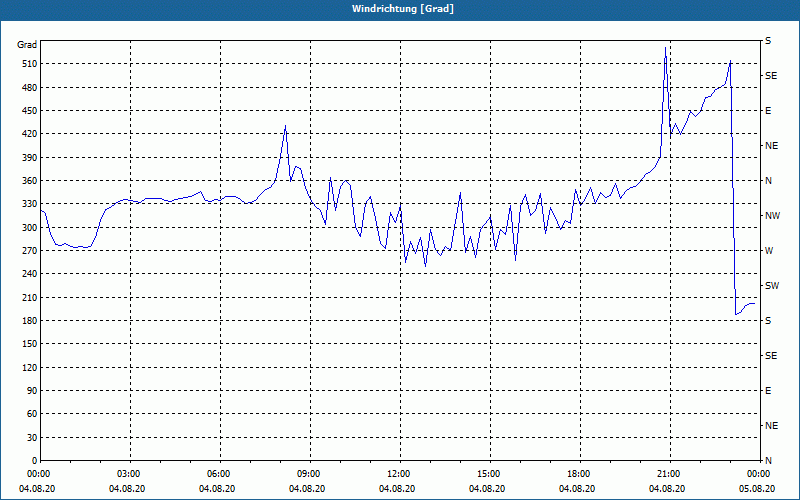Select the 30 value on the left axis
The image size is (800, 500).
click(x=31, y=438)
